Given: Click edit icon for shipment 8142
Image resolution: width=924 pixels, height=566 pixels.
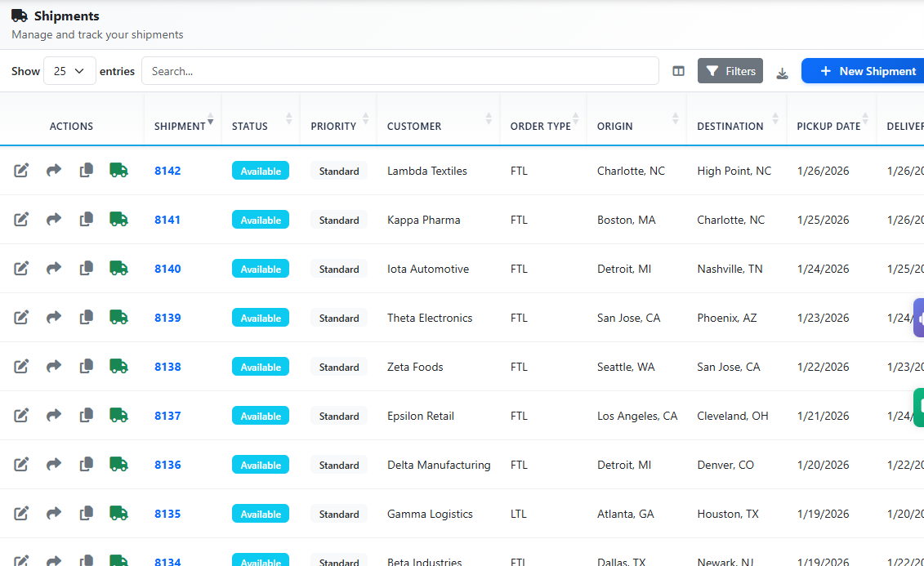Looking at the screenshot, I should [x=21, y=171].
